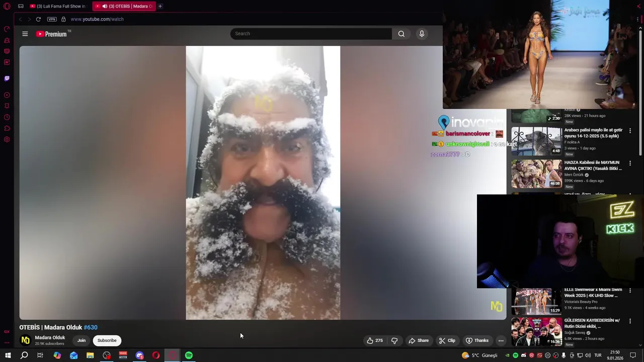Switch to the Luli Fama Full Show tab
Image resolution: width=644 pixels, height=362 pixels.
58,6
